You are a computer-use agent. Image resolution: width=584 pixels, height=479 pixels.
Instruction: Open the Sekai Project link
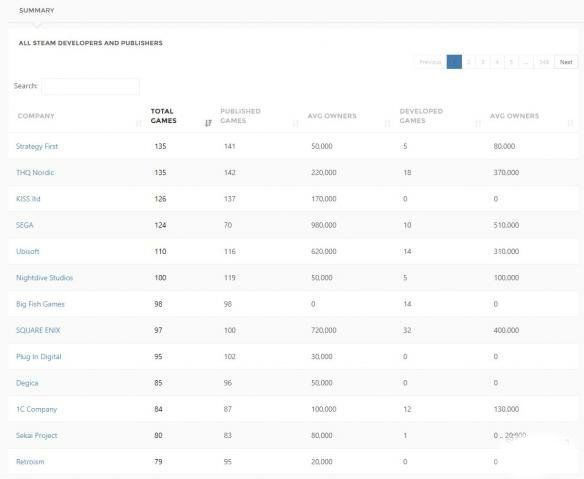(36, 435)
